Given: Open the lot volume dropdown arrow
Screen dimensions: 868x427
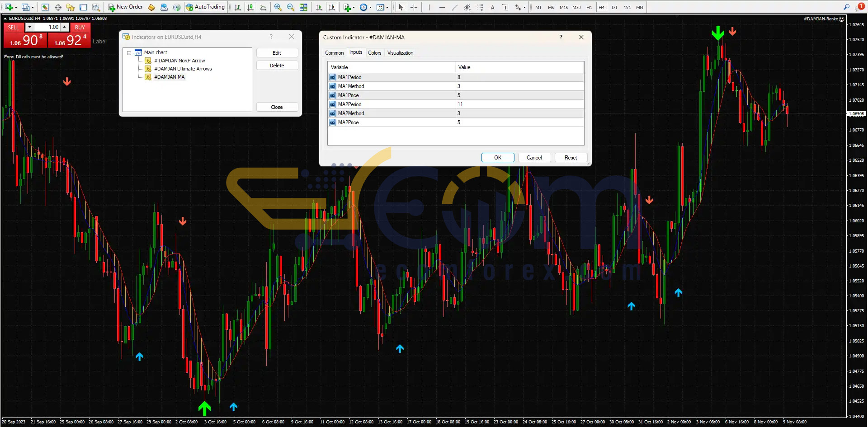Looking at the screenshot, I should click(x=29, y=27).
